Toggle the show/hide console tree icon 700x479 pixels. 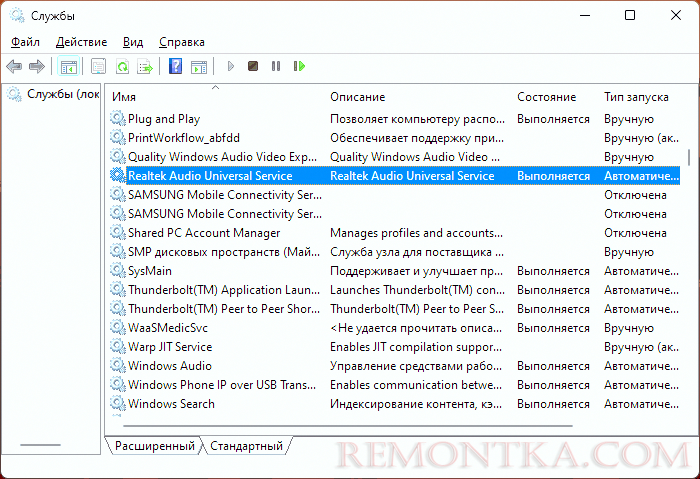click(68, 67)
